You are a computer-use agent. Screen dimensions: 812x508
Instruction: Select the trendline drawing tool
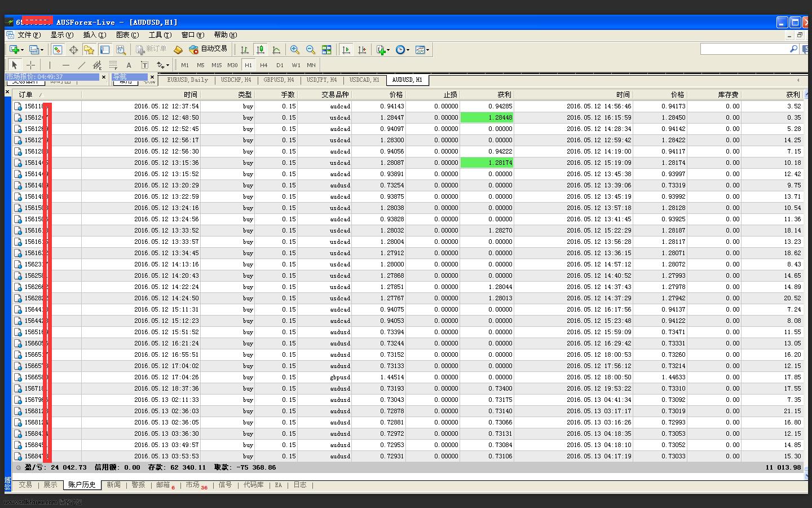coord(81,65)
